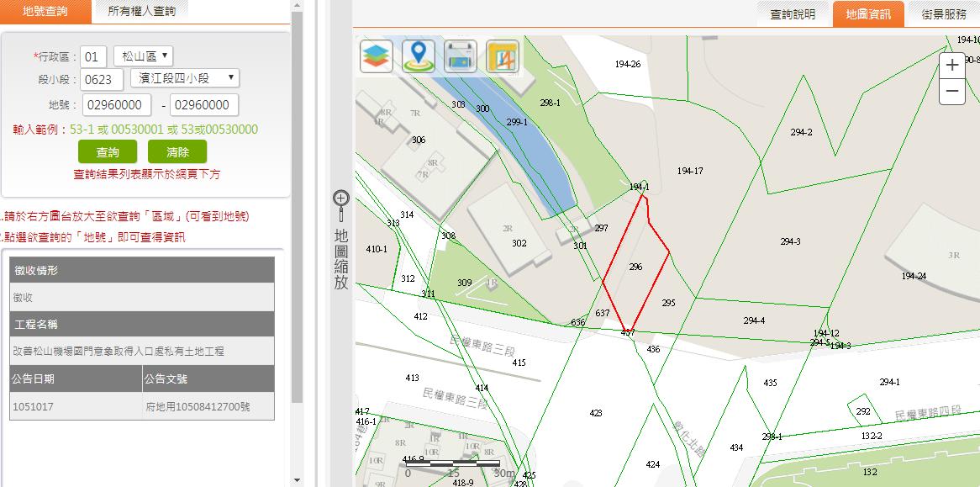Image resolution: width=980 pixels, height=487 pixels.
Task: Click the 行政區 code field showing 01
Action: (93, 57)
